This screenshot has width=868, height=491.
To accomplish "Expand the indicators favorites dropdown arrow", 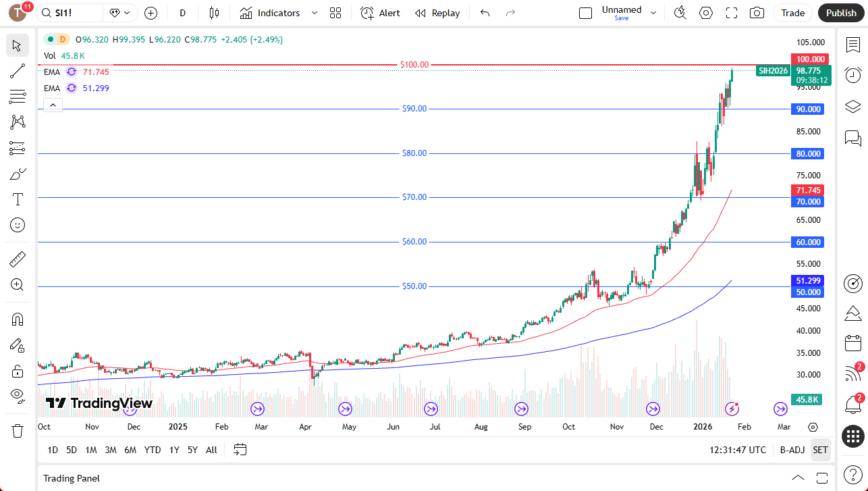I will [x=315, y=13].
